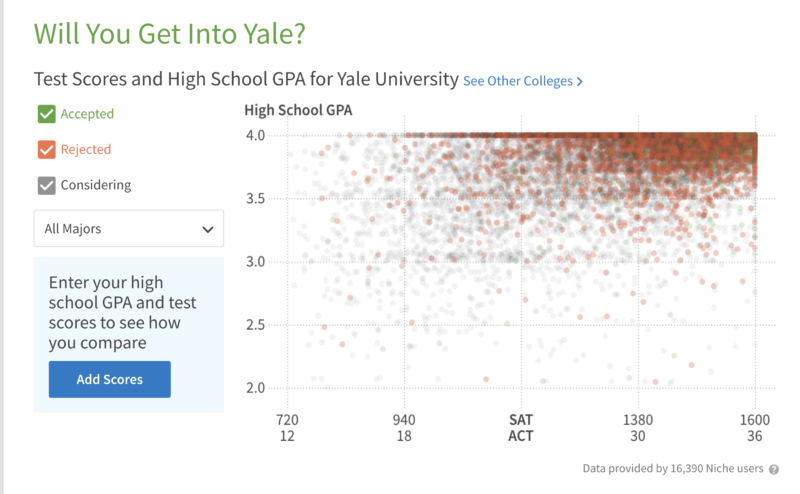The image size is (800, 494).
Task: Click the SAT axis label
Action: click(x=521, y=420)
